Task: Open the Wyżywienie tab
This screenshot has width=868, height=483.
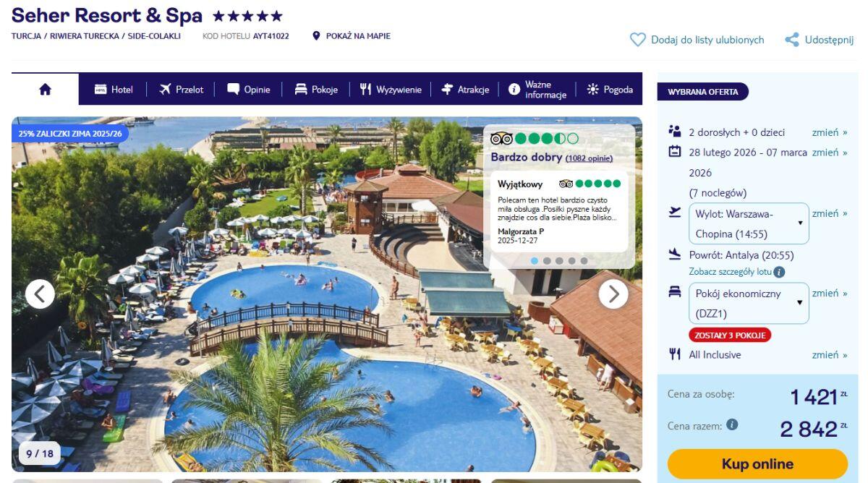Action: tap(391, 90)
